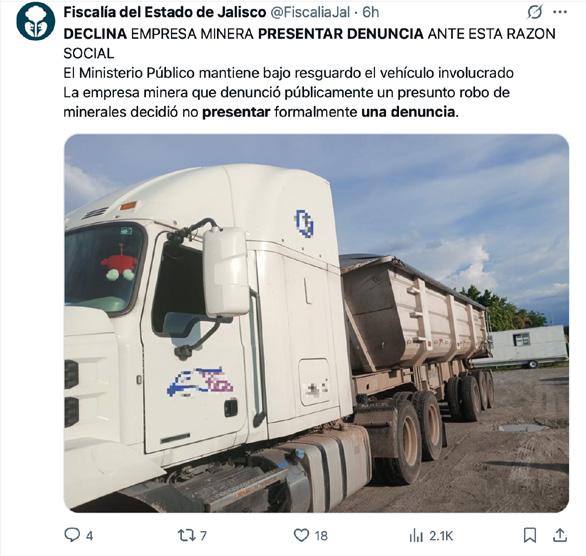
Task: Click the share upload arrow icon
Action: click(560, 535)
